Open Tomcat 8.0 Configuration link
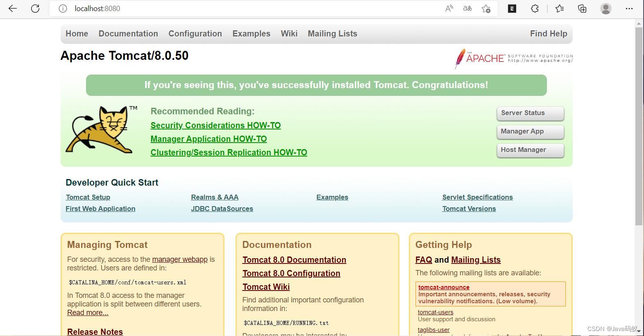 click(291, 273)
